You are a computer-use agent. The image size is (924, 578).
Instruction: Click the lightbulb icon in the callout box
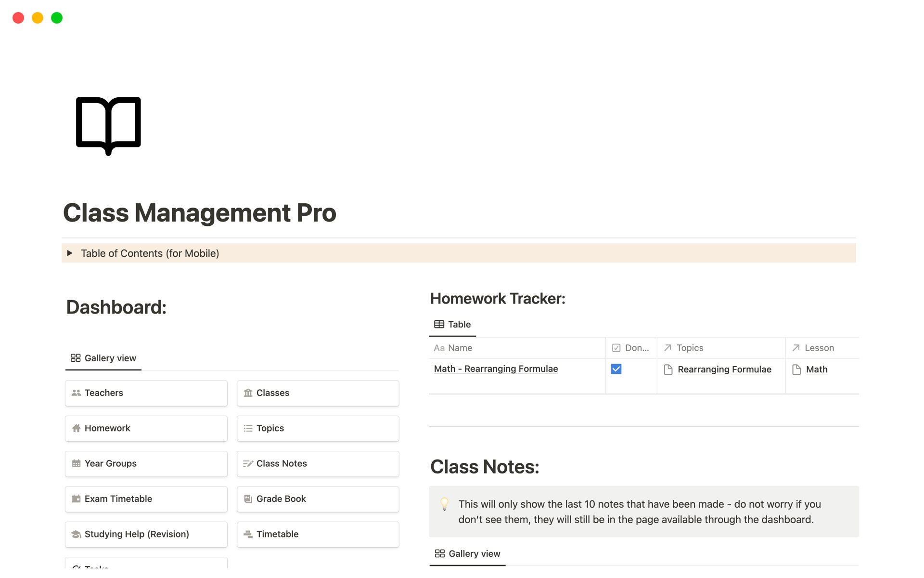(444, 504)
